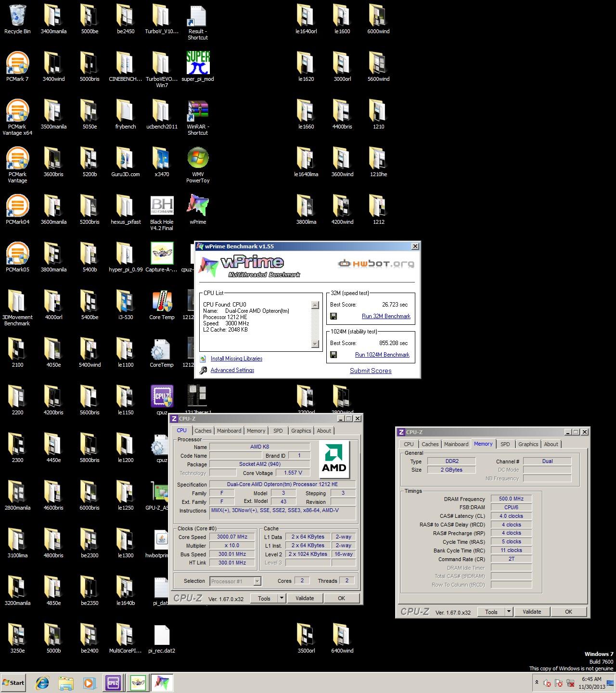The height and width of the screenshot is (693, 616).
Task: Click the hwbot.org logo in wPrime
Action: point(375,263)
